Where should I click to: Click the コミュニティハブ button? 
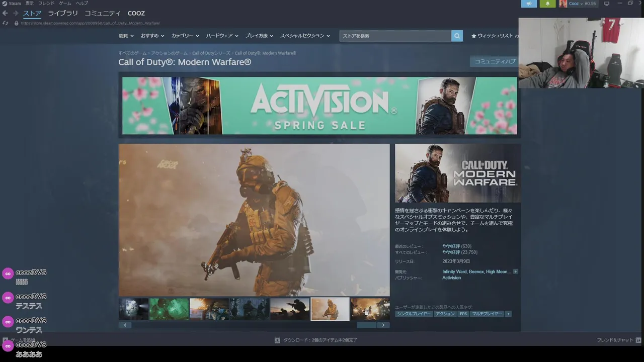click(x=495, y=61)
